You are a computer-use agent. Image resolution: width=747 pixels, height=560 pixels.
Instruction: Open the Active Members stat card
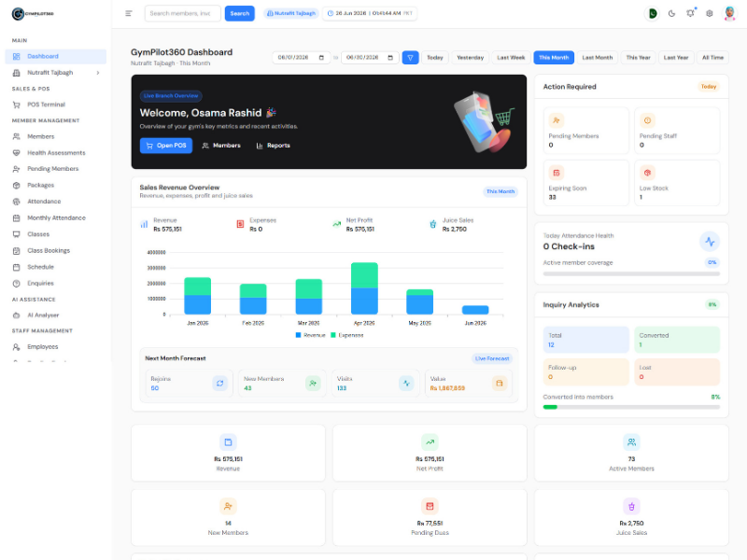click(x=631, y=453)
